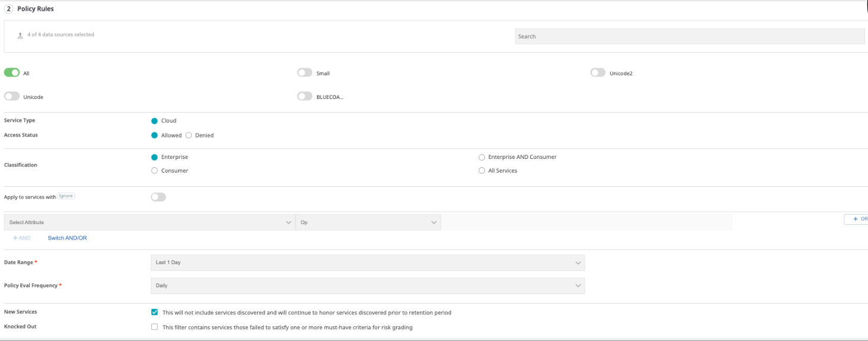Turn off the All data source toggle
Viewport: 868px width, 341px height.
point(12,72)
